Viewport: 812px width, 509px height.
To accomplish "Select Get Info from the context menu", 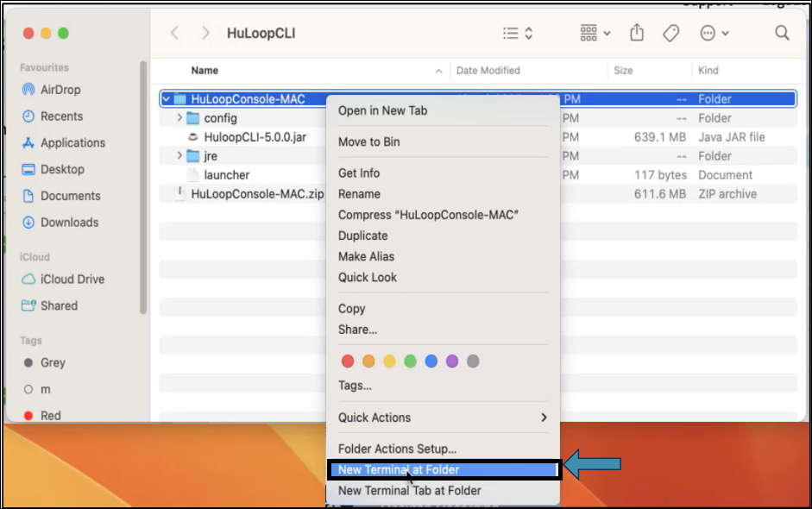I will pyautogui.click(x=359, y=173).
